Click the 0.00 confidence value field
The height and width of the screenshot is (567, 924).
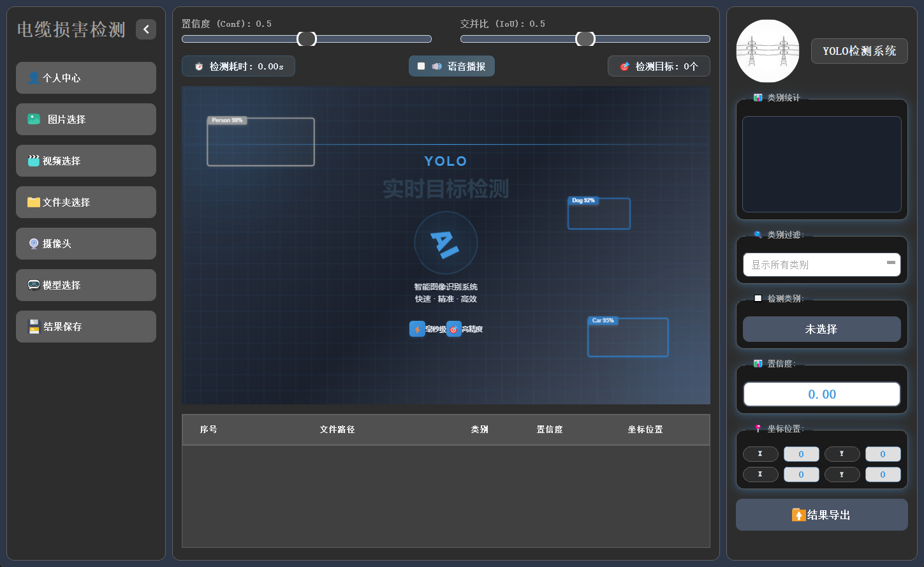point(822,394)
